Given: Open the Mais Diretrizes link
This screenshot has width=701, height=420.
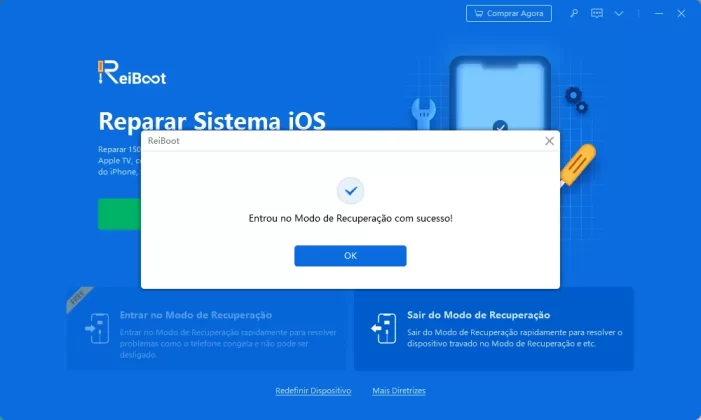Looking at the screenshot, I should click(399, 390).
